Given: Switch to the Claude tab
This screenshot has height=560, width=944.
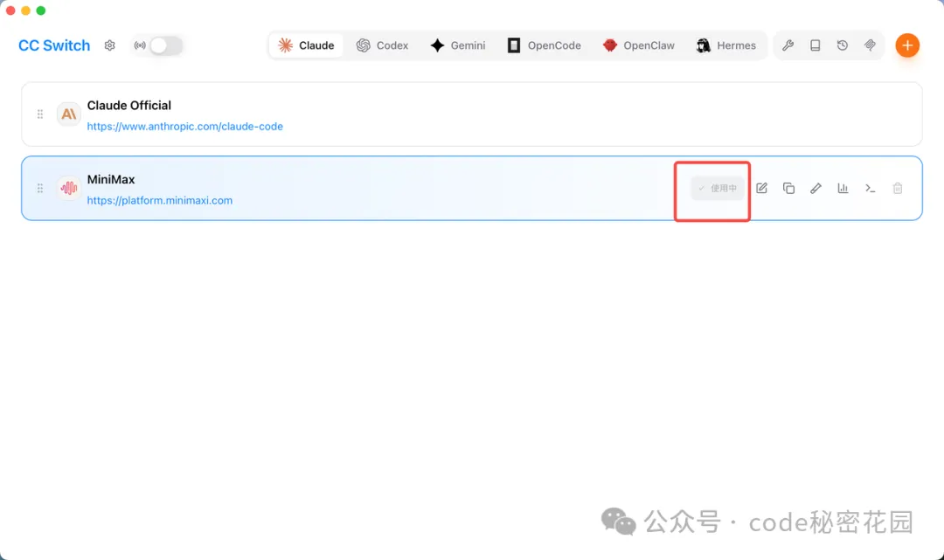Looking at the screenshot, I should click(x=307, y=45).
